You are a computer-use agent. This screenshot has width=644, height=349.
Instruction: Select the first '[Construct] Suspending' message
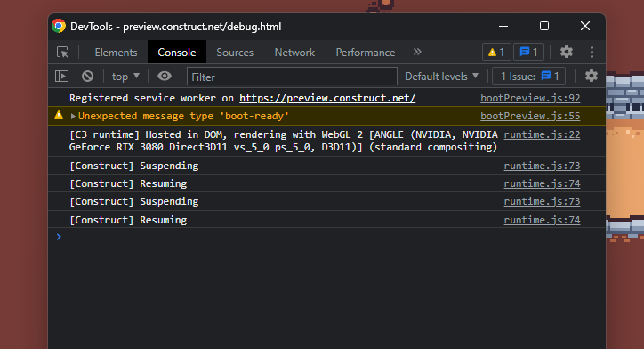point(134,166)
